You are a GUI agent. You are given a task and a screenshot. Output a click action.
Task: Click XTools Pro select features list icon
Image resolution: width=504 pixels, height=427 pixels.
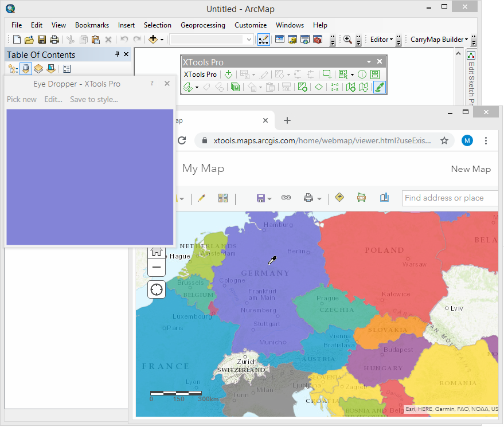tap(343, 75)
